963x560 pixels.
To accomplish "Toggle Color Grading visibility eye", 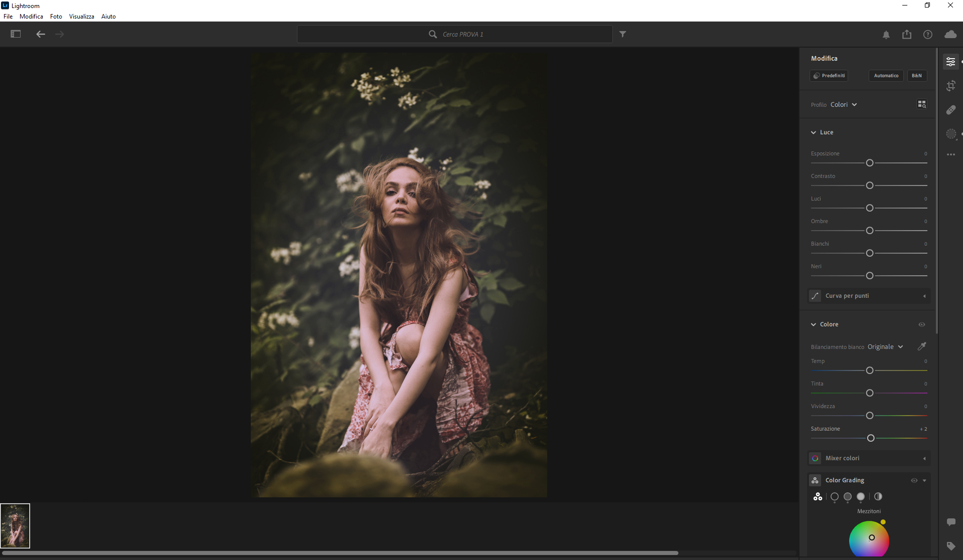I will tap(914, 480).
